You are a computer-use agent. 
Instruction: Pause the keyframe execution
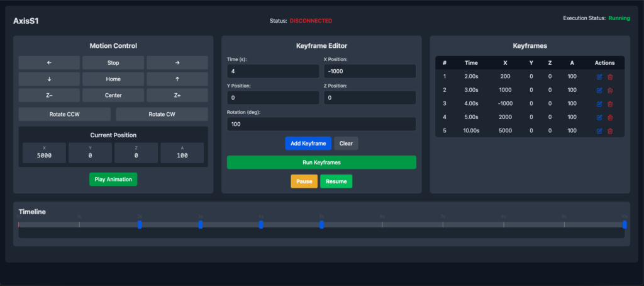(x=304, y=181)
